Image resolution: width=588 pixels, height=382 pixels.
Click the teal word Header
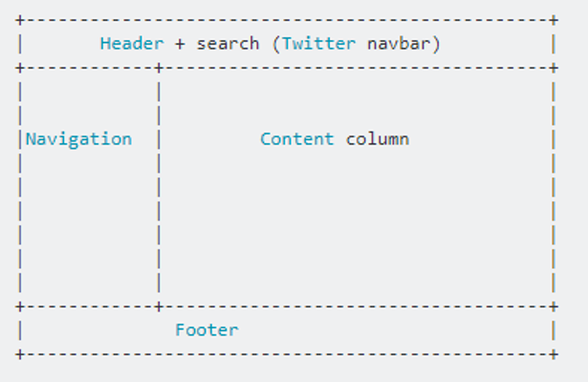click(132, 43)
